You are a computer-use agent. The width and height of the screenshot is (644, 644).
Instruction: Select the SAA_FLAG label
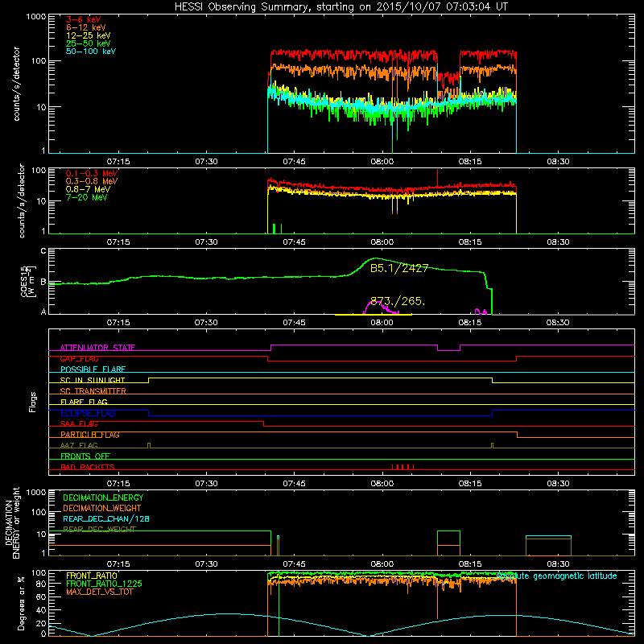click(79, 423)
